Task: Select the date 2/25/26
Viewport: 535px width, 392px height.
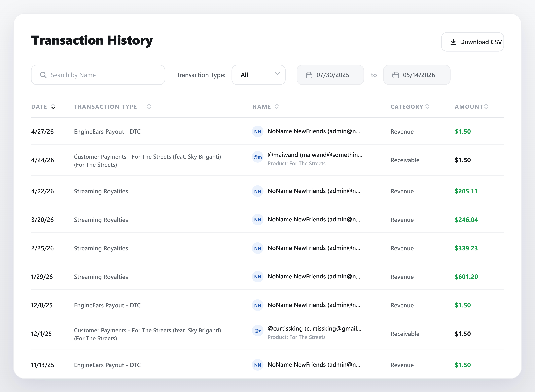Action: pyautogui.click(x=42, y=248)
